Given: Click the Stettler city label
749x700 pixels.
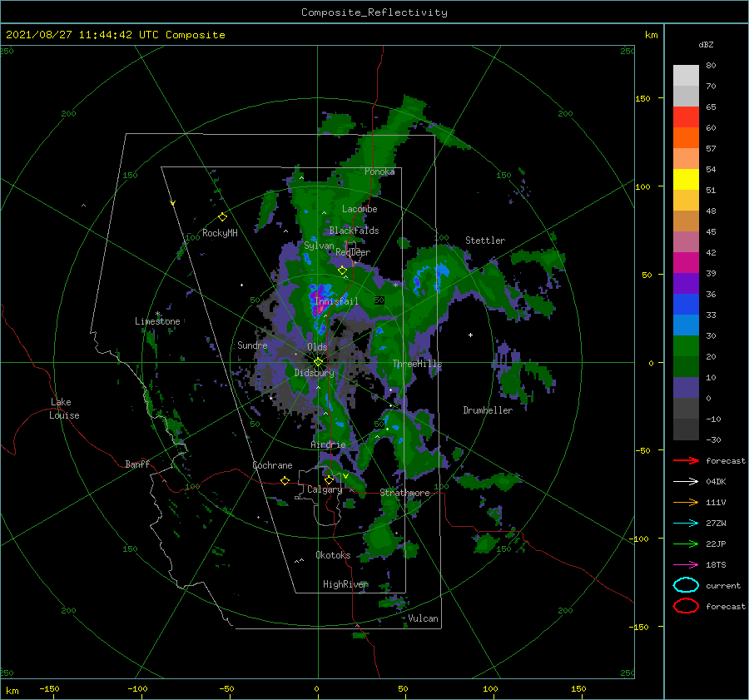Looking at the screenshot, I should (x=485, y=241).
